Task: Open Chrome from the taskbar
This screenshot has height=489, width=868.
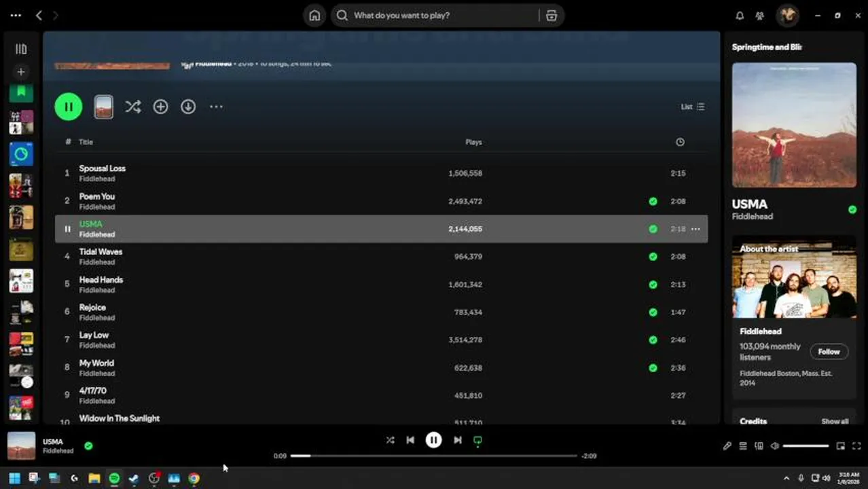Action: [194, 478]
